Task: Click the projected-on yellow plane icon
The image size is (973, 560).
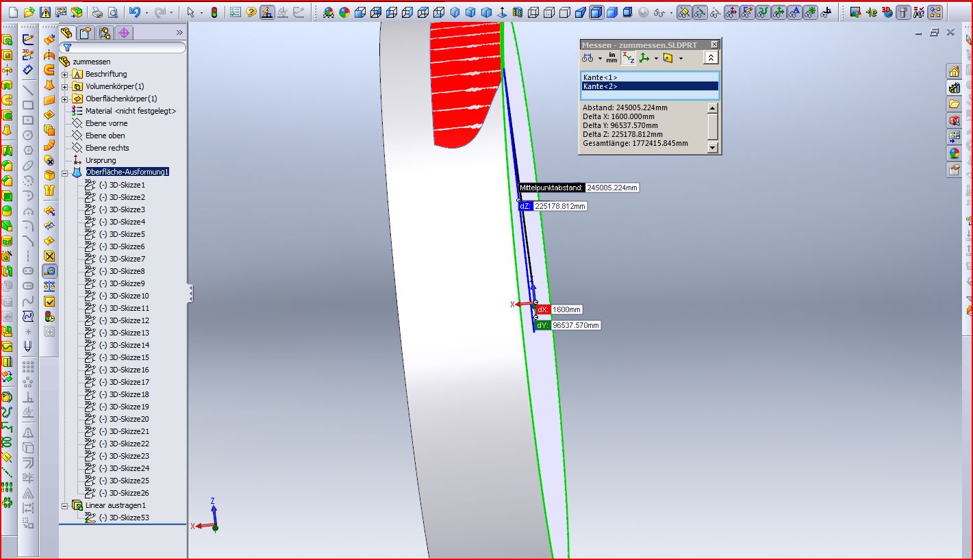Action: pos(668,58)
